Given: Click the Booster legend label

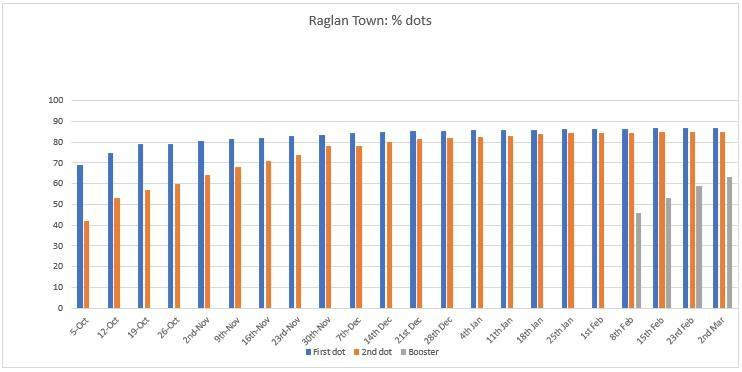Looking at the screenshot, I should pos(424,352).
